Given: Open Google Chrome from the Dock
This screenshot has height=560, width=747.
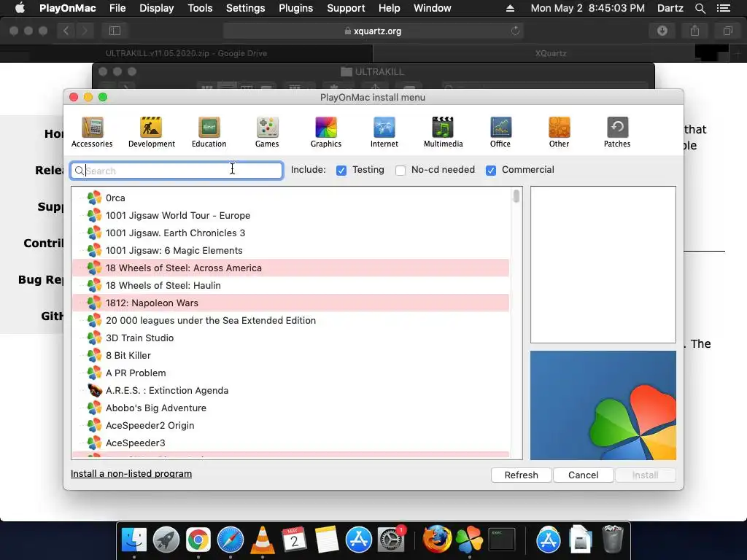Looking at the screenshot, I should (x=198, y=540).
